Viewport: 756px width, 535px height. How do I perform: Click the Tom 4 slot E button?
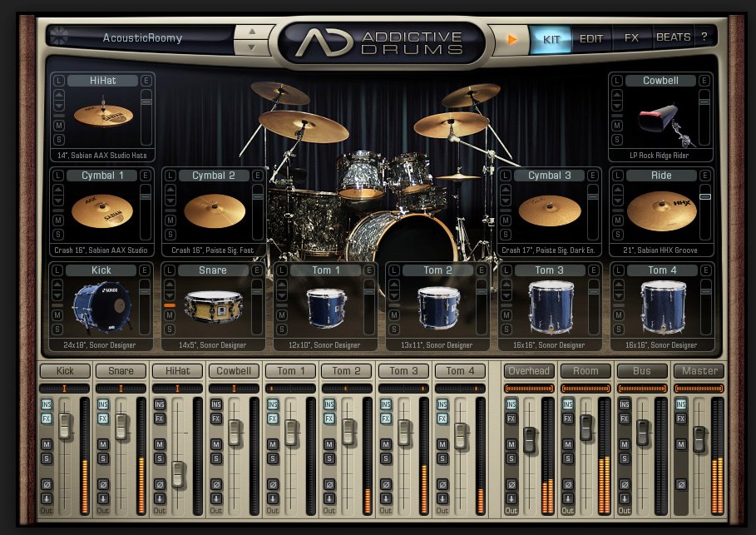[705, 270]
